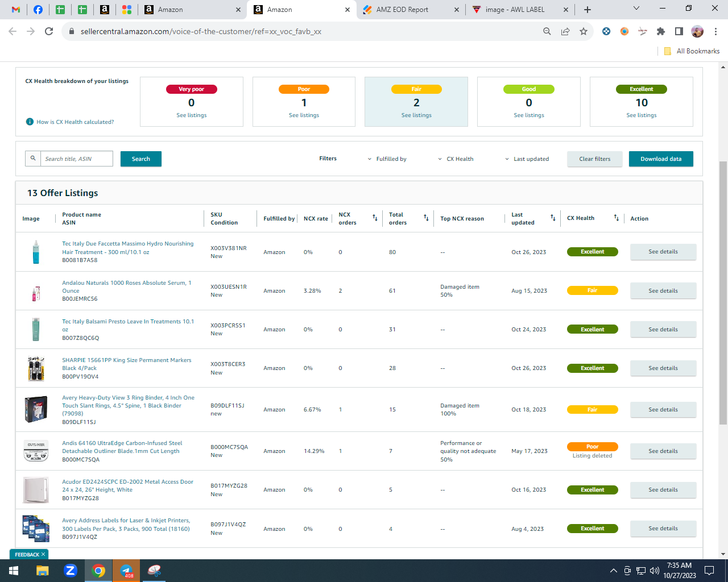The height and width of the screenshot is (582, 728).
Task: Show hidden system tray icons
Action: pos(613,571)
